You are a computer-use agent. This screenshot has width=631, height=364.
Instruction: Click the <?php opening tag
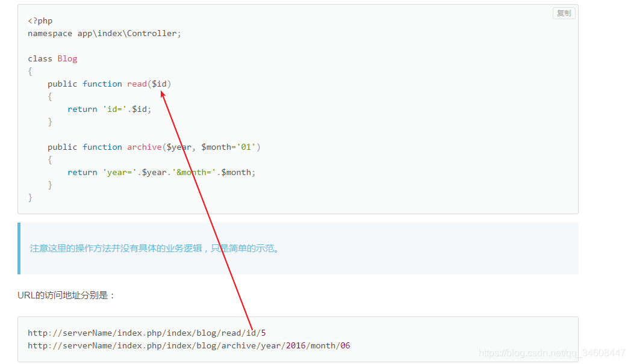click(x=40, y=20)
